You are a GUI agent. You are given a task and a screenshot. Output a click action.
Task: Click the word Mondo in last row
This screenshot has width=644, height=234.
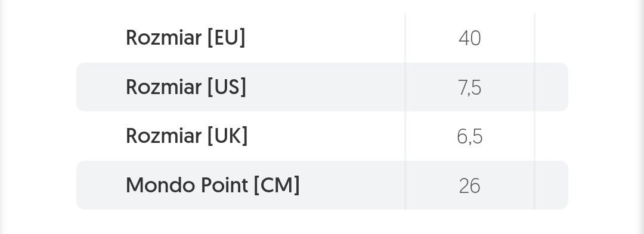(160, 185)
